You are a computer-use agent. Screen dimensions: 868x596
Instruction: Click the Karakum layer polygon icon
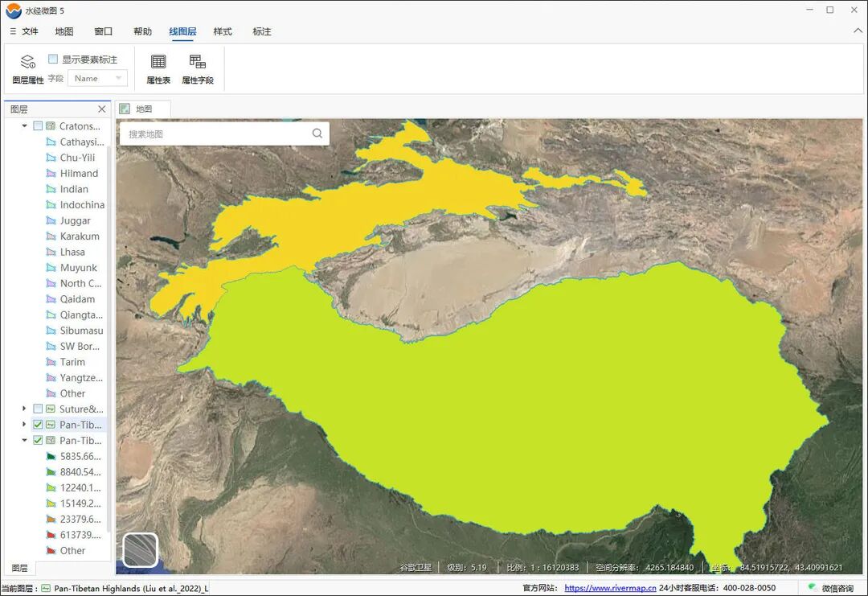(51, 236)
